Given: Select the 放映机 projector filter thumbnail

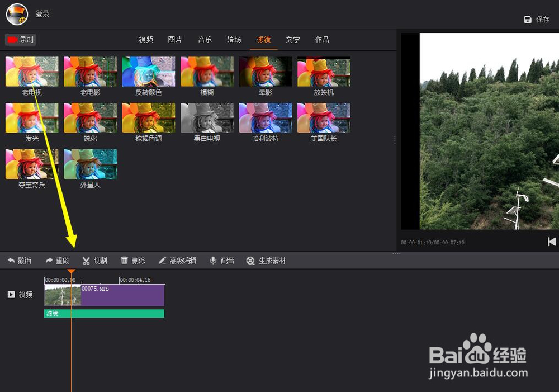Looking at the screenshot, I should [x=324, y=72].
